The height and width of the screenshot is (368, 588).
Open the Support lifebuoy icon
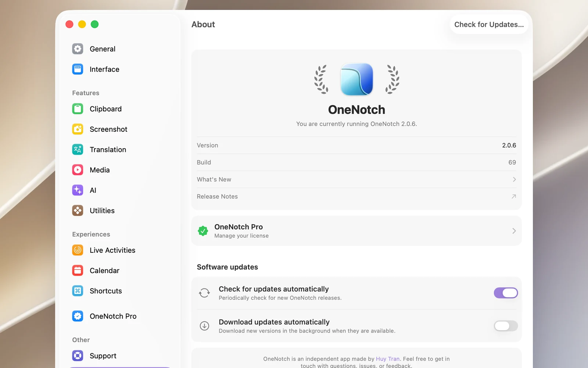pos(78,356)
